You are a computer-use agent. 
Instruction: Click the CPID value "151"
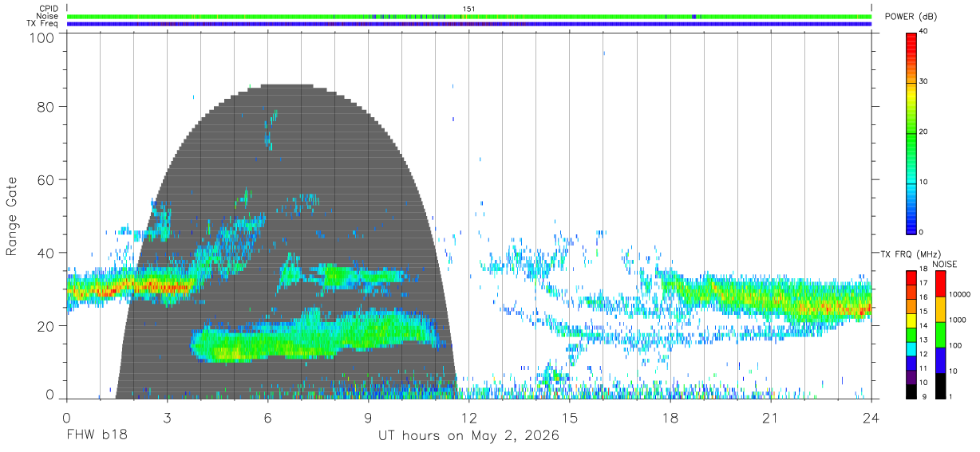469,9
